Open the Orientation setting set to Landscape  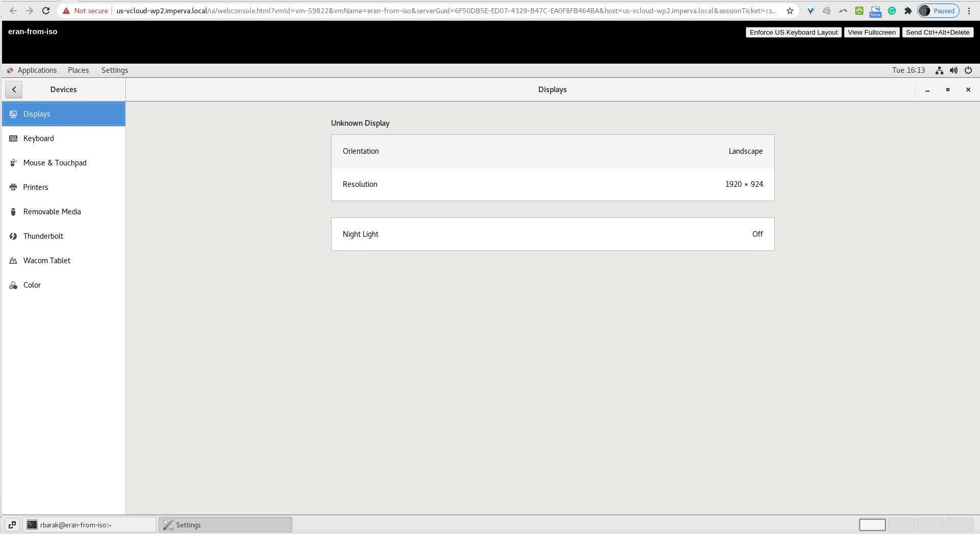pyautogui.click(x=553, y=151)
